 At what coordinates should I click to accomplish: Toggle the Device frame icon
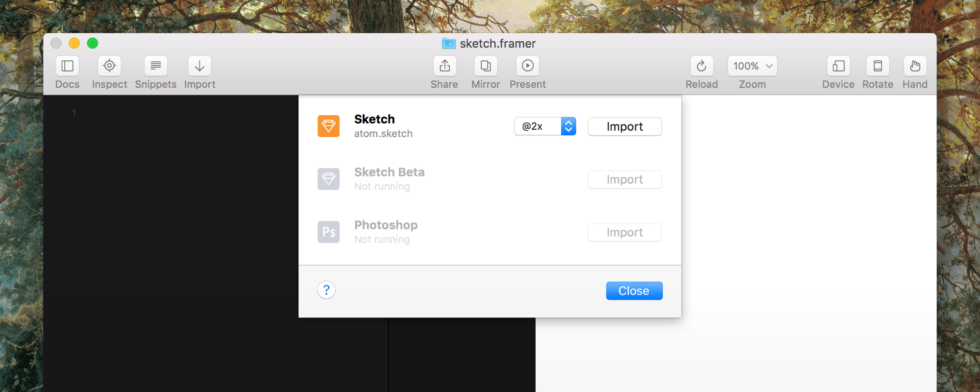tap(838, 66)
